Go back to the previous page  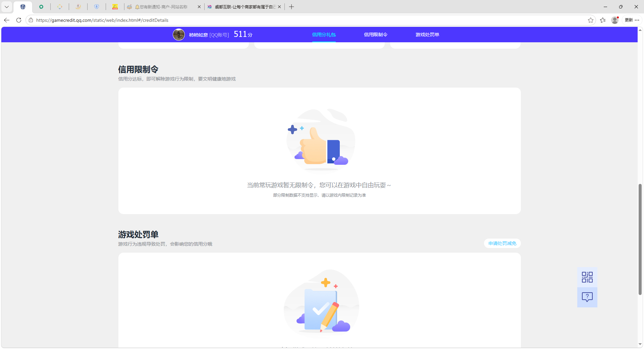(x=7, y=20)
